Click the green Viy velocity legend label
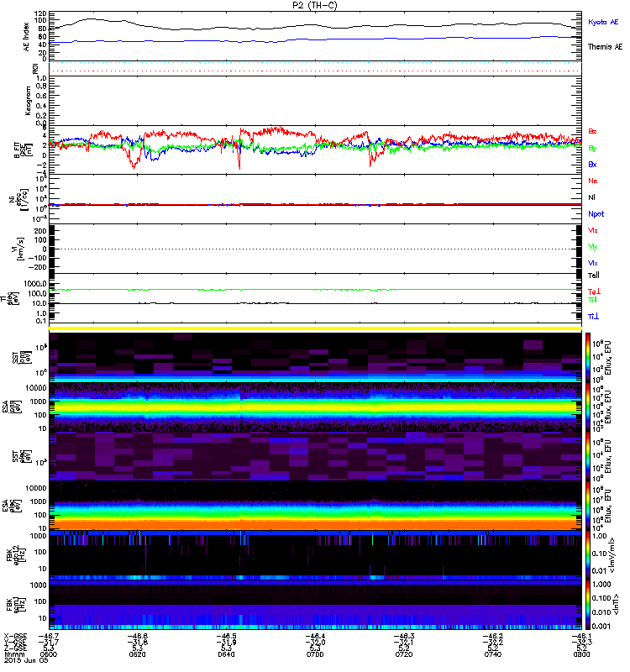This screenshot has width=630, height=672. [593, 246]
